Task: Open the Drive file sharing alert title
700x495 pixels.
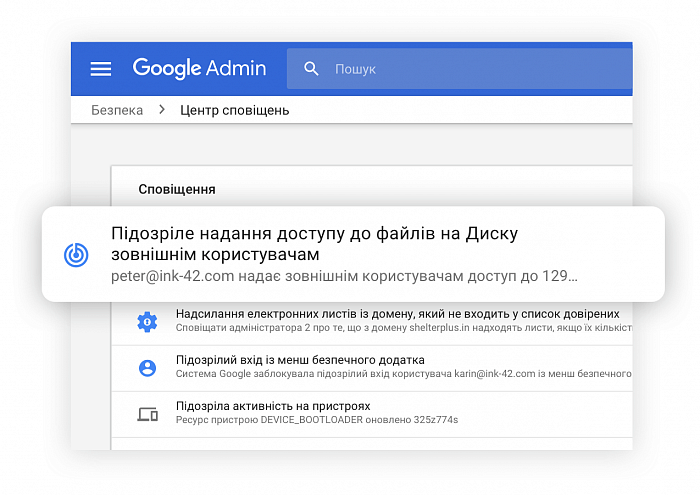Action: (313, 243)
